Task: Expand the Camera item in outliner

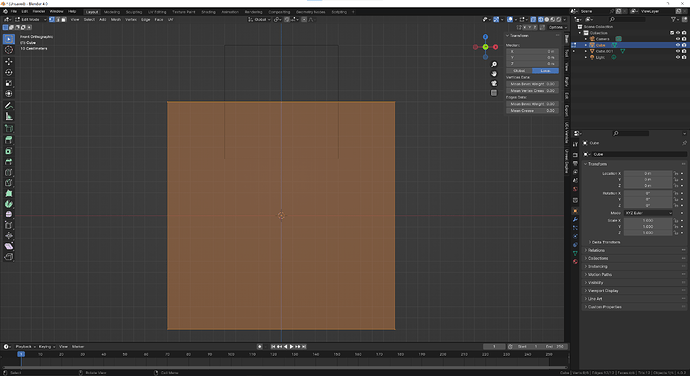Action: point(586,39)
